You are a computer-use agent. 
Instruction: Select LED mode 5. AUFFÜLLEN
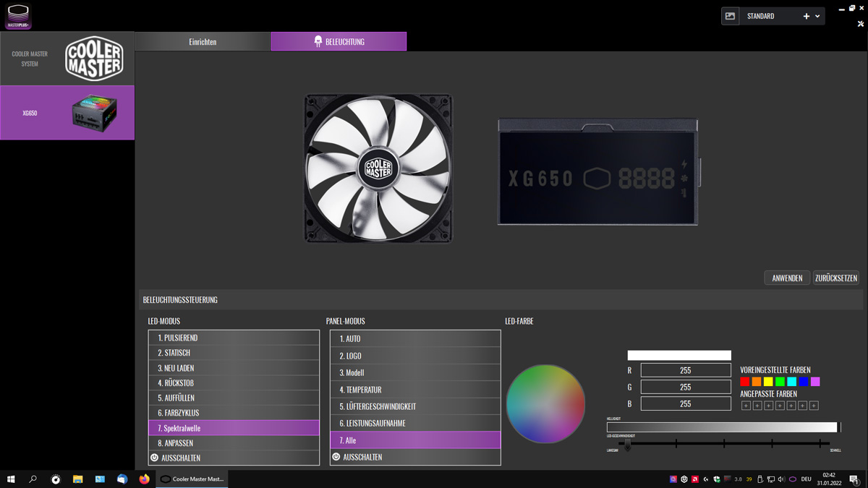tap(234, 398)
